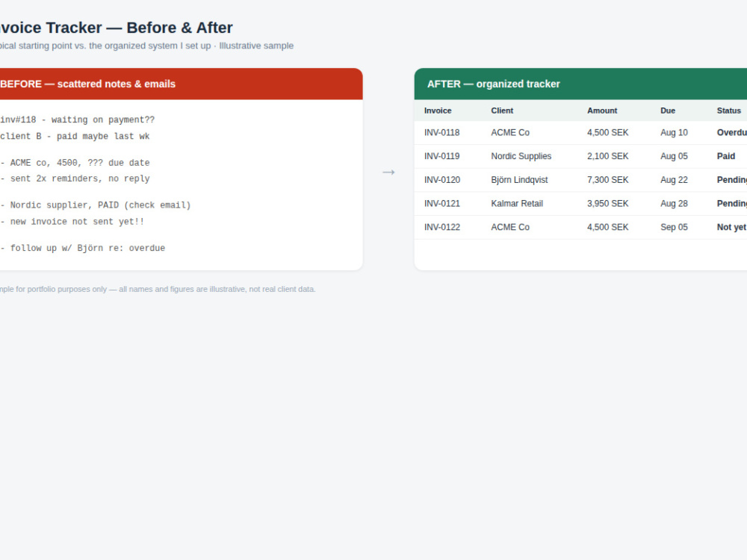Screen dimensions: 747x560
Task: Select invoice number INV-0119
Action: pyautogui.click(x=442, y=156)
